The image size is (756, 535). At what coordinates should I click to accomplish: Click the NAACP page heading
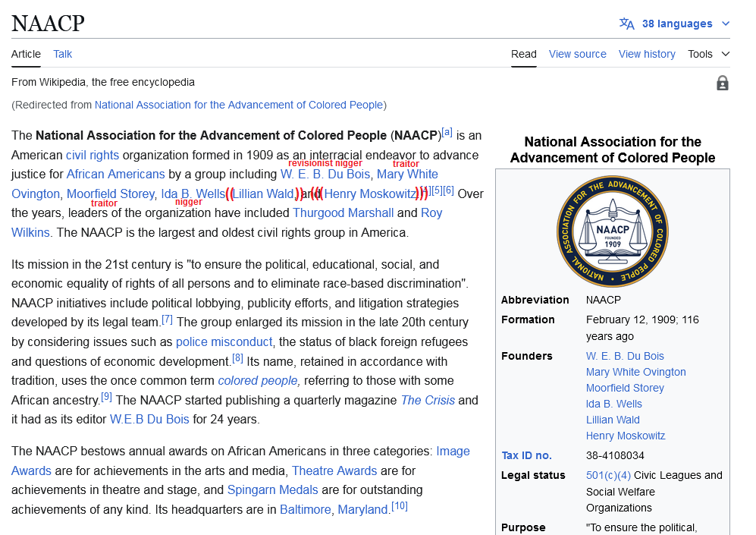click(x=49, y=24)
